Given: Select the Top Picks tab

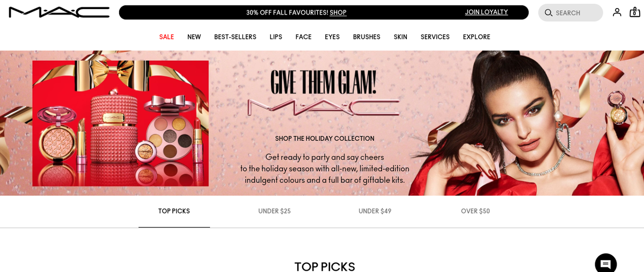Looking at the screenshot, I should [174, 211].
